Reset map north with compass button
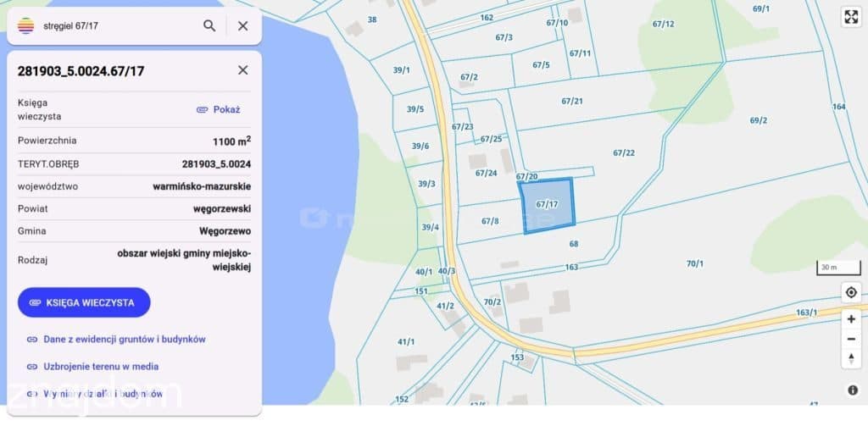This screenshot has height=426, width=868. pyautogui.click(x=851, y=358)
